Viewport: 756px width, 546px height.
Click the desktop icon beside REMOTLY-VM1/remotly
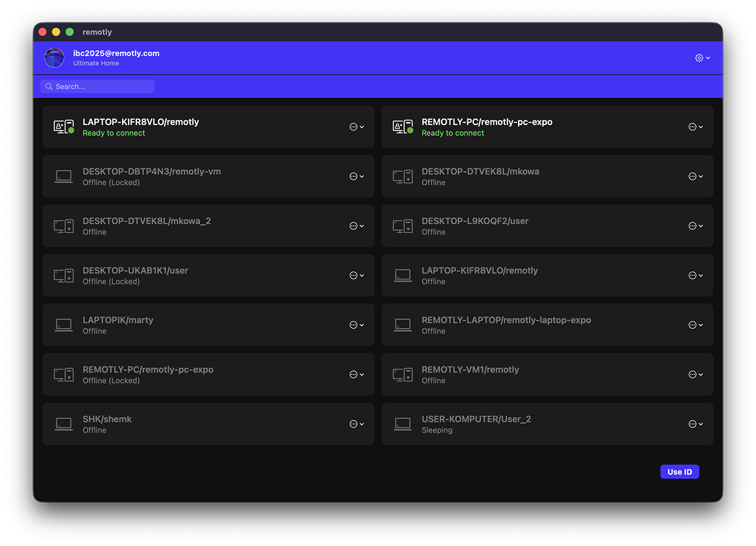(403, 374)
